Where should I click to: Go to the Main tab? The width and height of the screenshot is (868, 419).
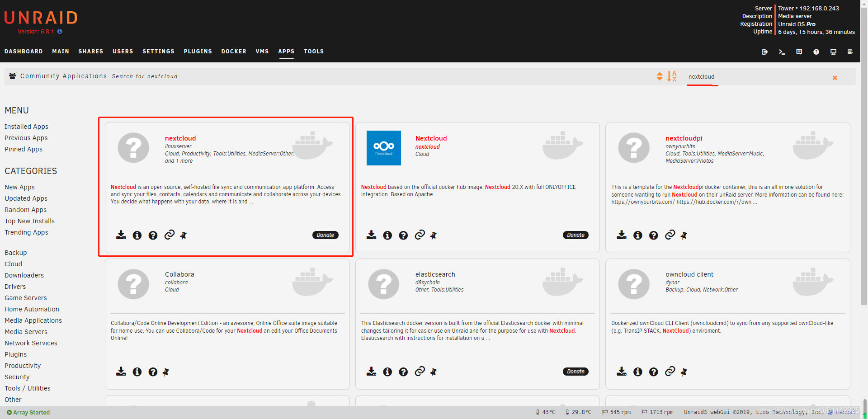61,52
